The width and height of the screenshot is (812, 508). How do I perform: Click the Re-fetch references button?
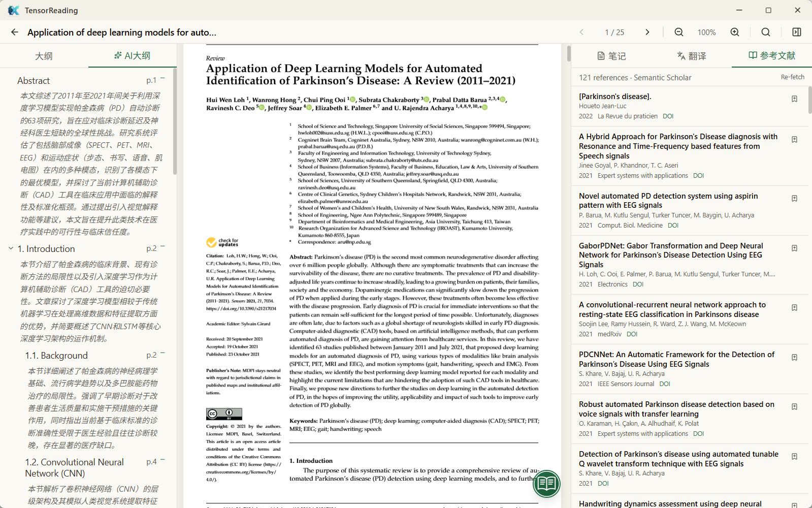793,77
